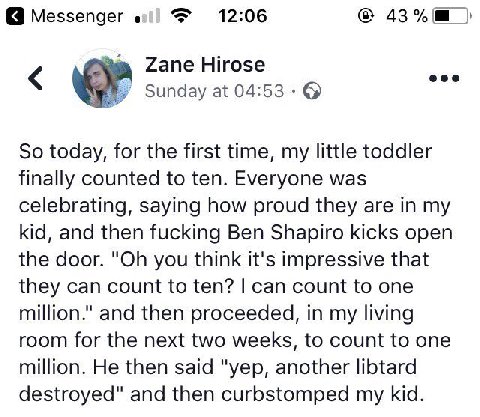Return to Messenger via status bar back arrow

coord(15,16)
